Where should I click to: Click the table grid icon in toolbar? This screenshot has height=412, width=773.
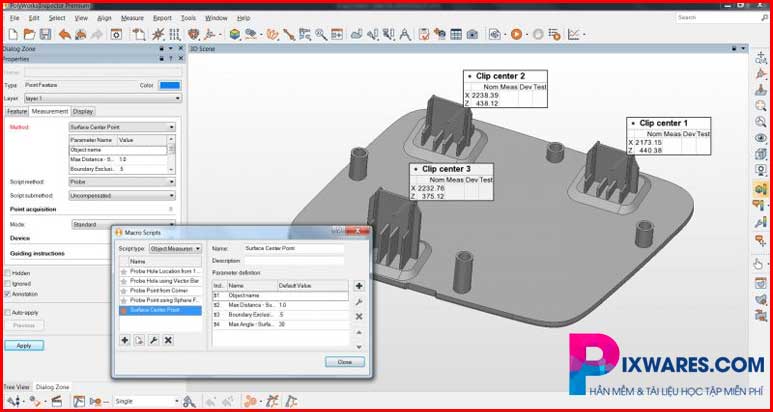[x=456, y=34]
